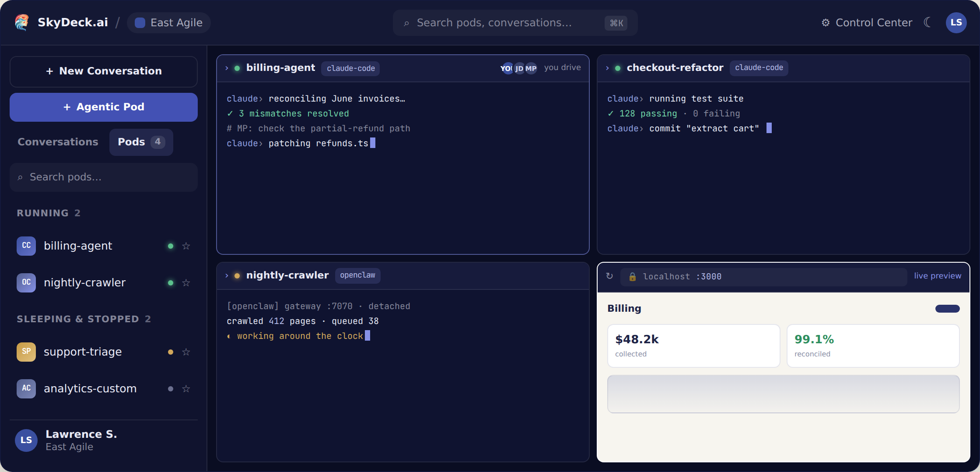Click claude-code tag on checkout-refactor pane

click(x=759, y=68)
